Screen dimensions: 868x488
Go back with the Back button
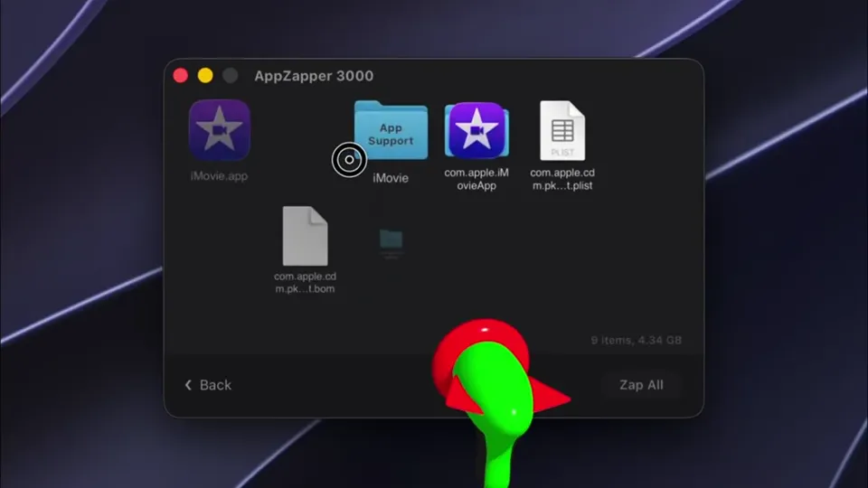(208, 385)
